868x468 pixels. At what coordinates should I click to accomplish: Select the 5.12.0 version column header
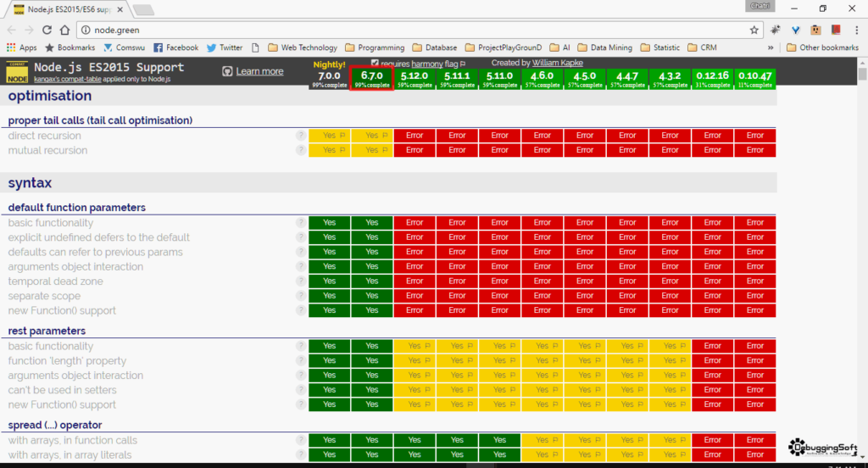(415, 79)
